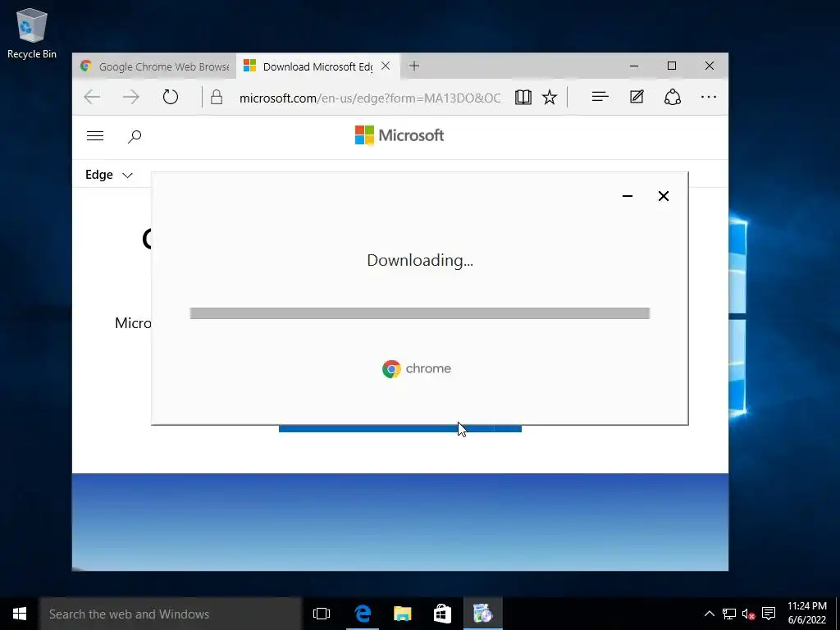Open the Windows Start menu
840x630 pixels.
click(x=20, y=614)
